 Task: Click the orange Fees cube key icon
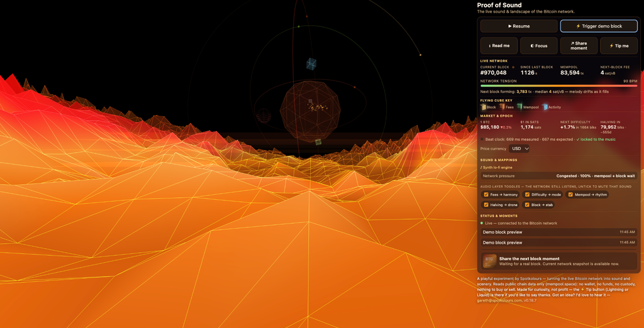pos(502,107)
